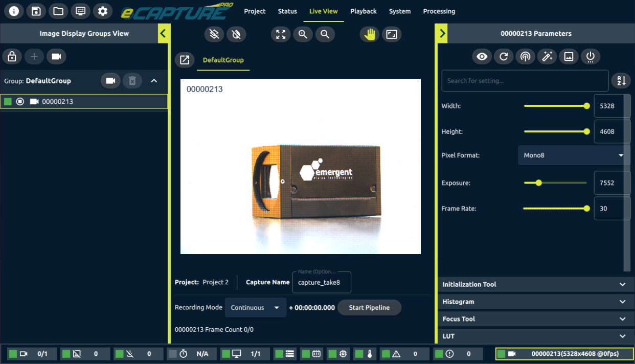Delete DefaultGroup with the trash icon

(x=132, y=81)
